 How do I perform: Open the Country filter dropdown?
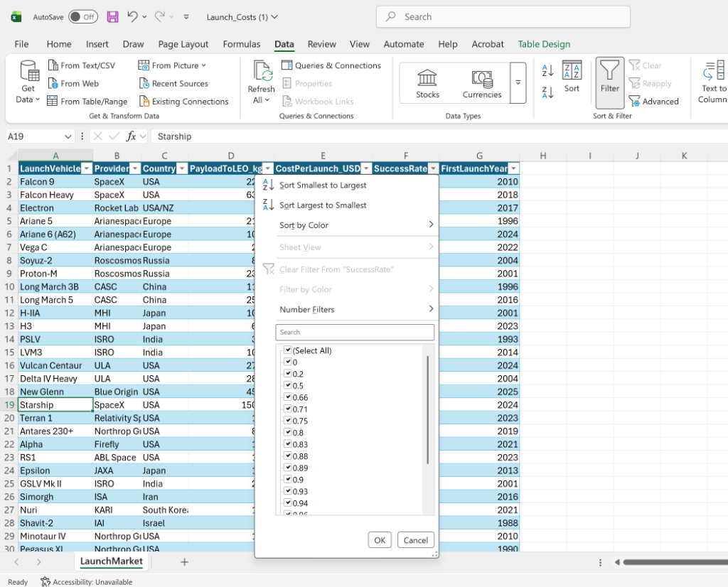tap(182, 168)
